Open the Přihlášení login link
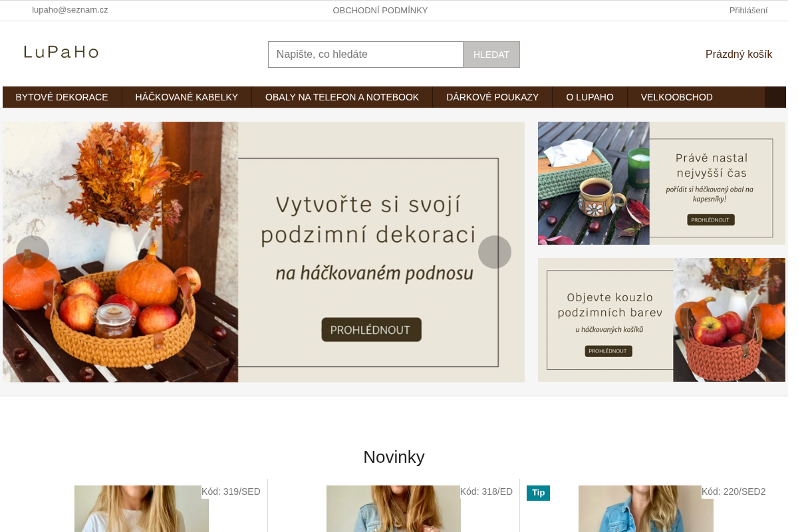This screenshot has height=532, width=798. (748, 10)
